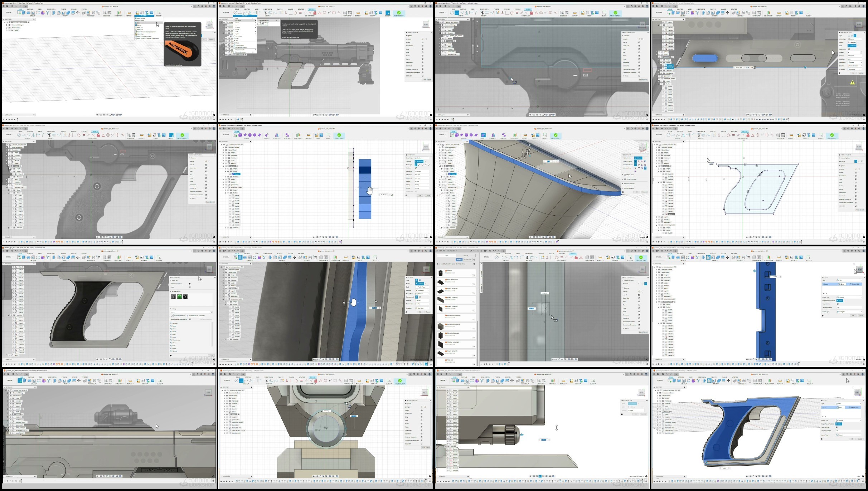Refresh the data panel with circular arrow icon
The width and height of the screenshot is (868, 491).
coord(471,251)
